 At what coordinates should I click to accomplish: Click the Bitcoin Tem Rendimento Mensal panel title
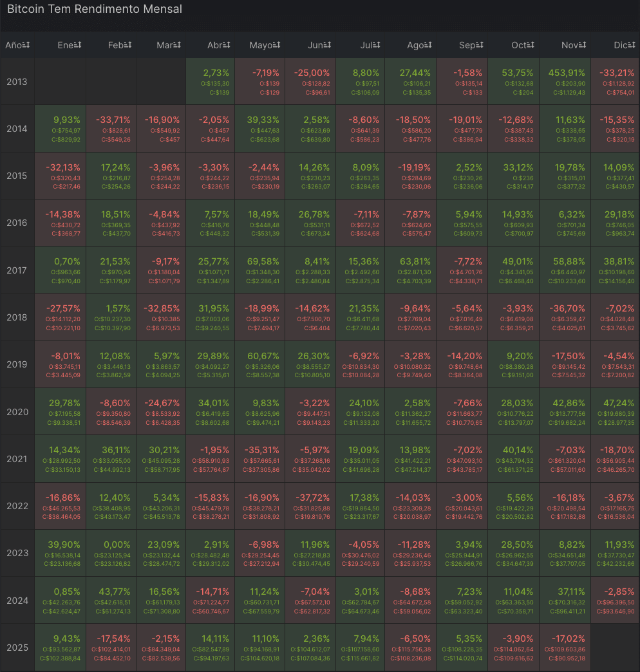tap(95, 9)
